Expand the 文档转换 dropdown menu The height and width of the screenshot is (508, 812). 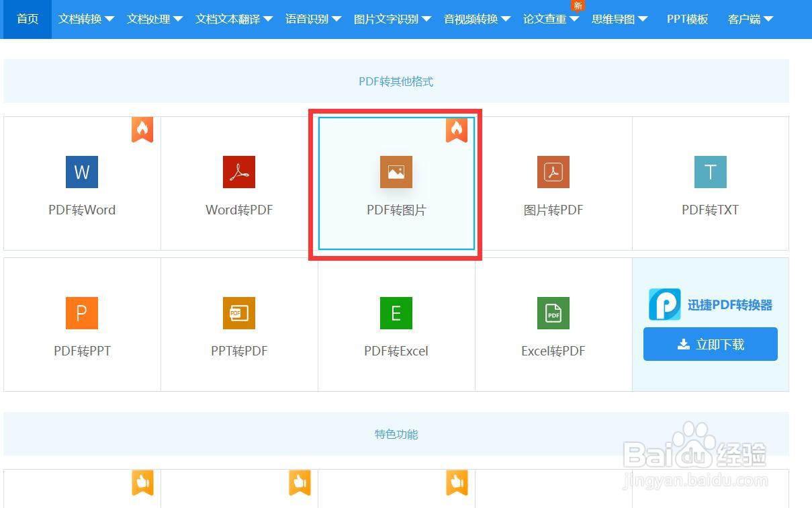86,19
